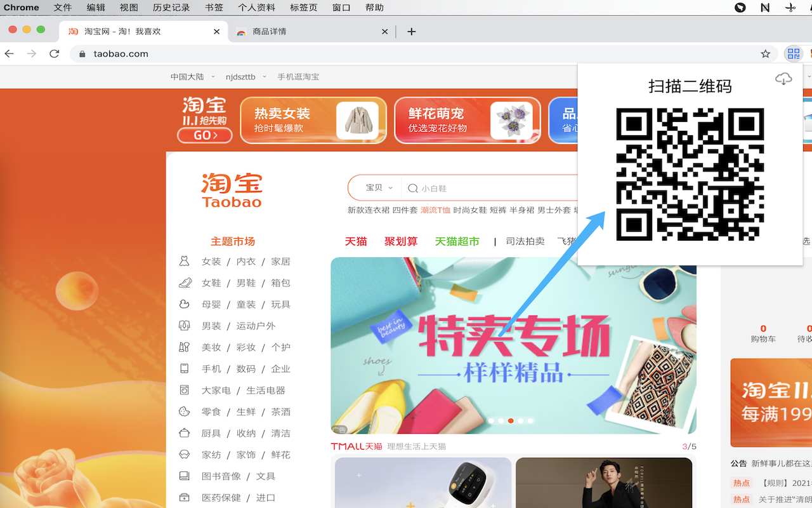Viewport: 812px width, 508px height.
Task: Click the 新款连衣裙 hot search link
Action: 369,210
